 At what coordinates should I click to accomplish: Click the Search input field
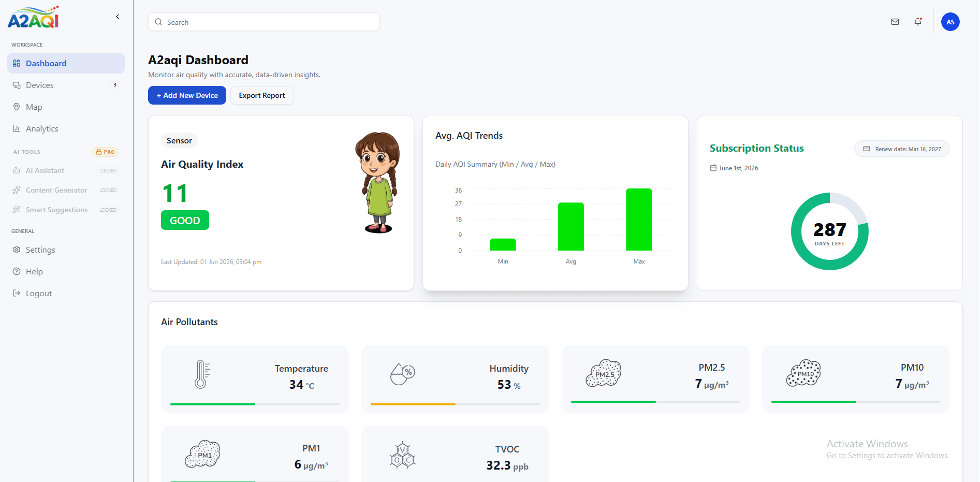[264, 22]
